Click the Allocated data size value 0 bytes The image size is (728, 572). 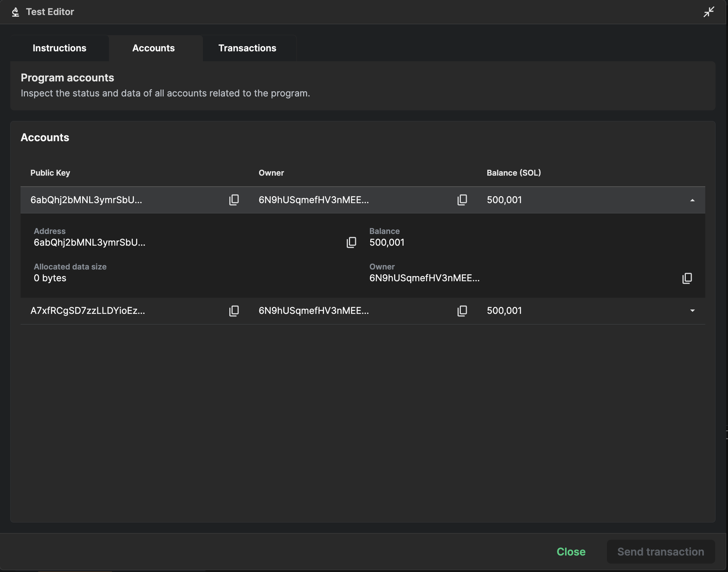pos(50,278)
